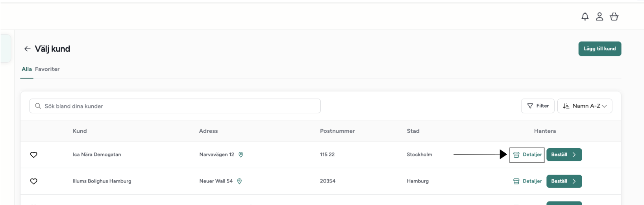Open the notifications bell icon
Screen dimensions: 644x205
pyautogui.click(x=585, y=17)
